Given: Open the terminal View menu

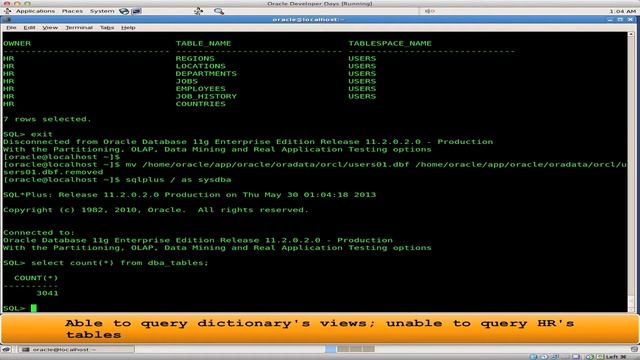Looking at the screenshot, I should (x=50, y=27).
